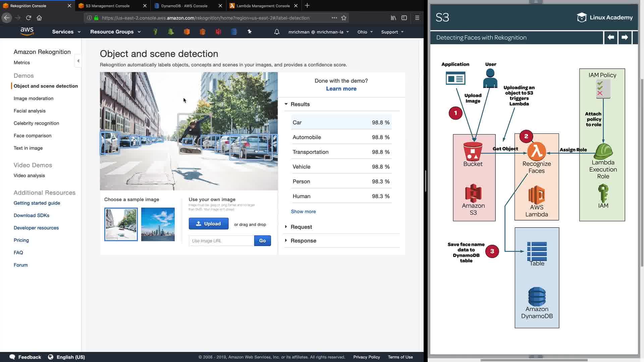The height and width of the screenshot is (362, 644).
Task: Click the browser reload icon
Action: 29,18
